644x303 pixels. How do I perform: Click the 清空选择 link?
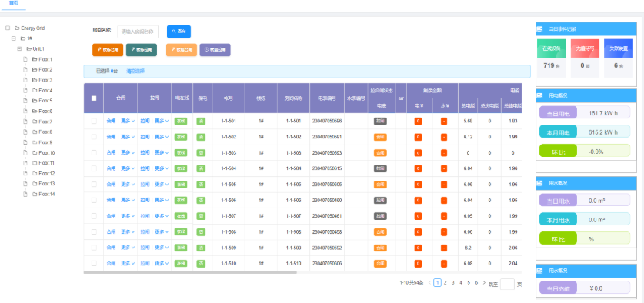pos(135,71)
